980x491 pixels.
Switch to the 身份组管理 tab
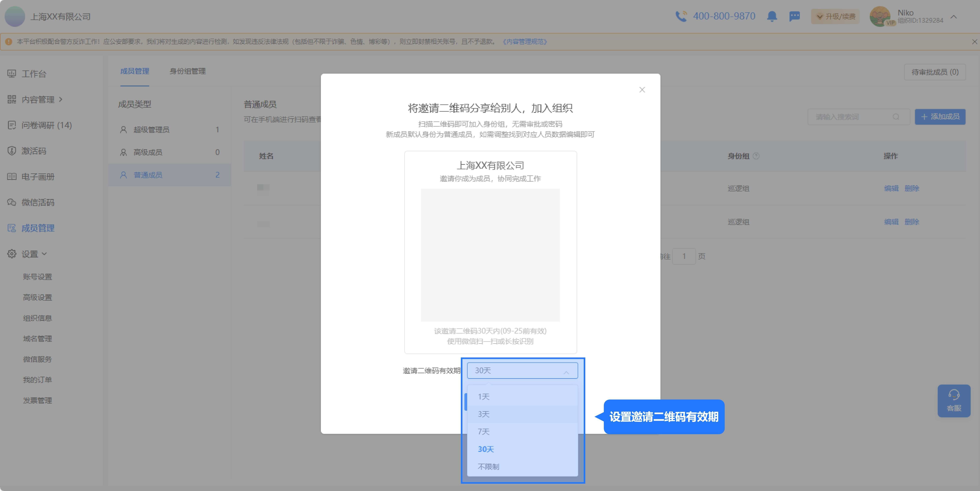coord(187,71)
